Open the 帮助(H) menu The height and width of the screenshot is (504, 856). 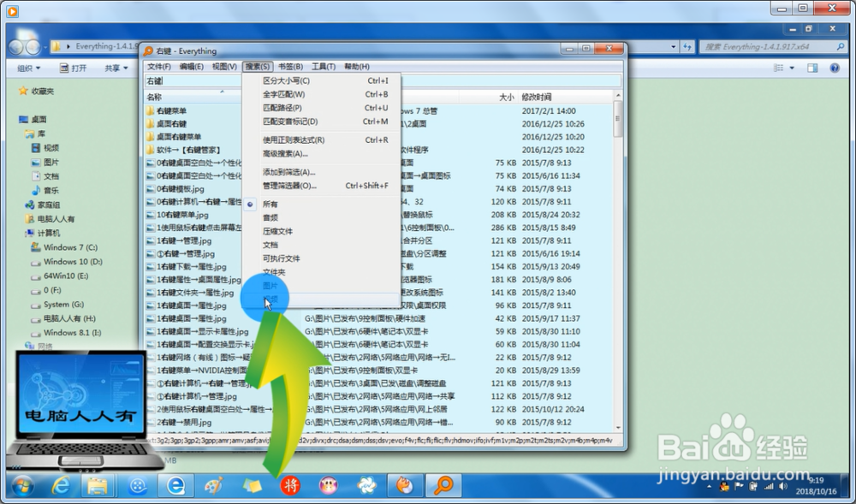pos(356,67)
